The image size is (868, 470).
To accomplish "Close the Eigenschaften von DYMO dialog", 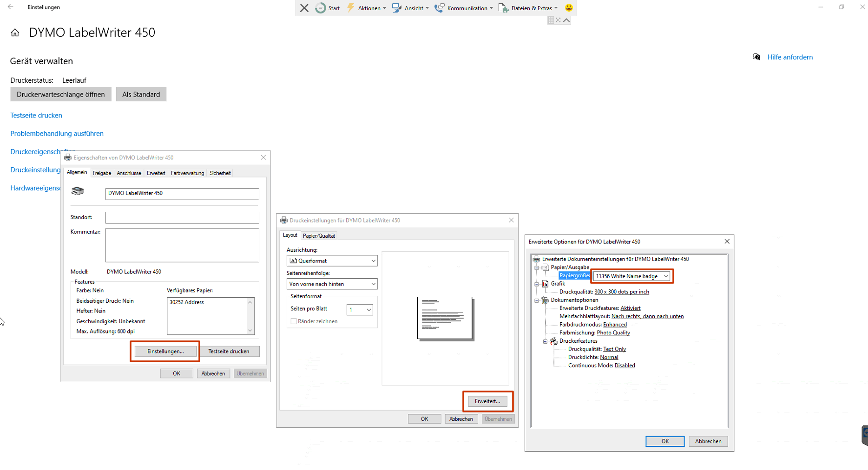I will (x=263, y=157).
